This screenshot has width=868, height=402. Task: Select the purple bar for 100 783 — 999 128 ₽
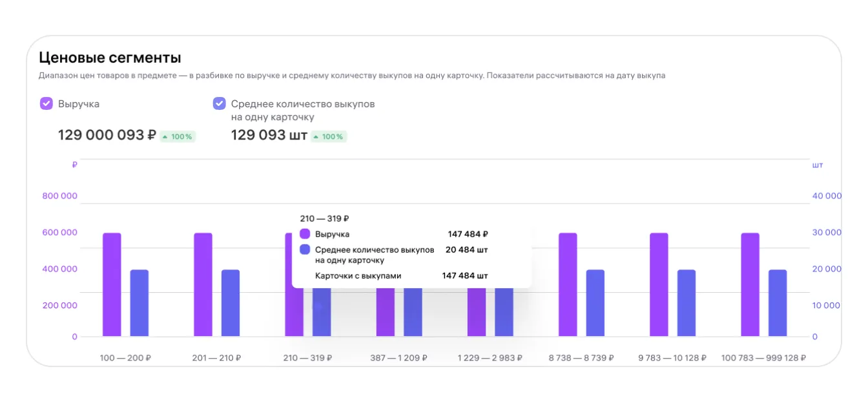(x=750, y=284)
